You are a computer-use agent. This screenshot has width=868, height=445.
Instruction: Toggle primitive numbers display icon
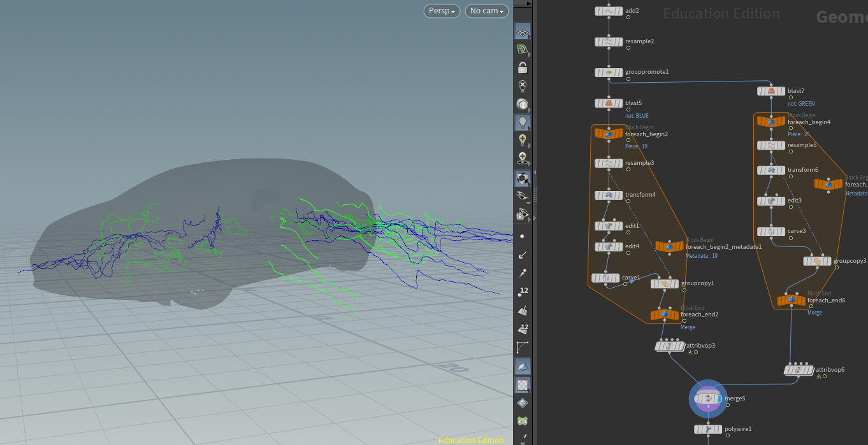pos(523,329)
